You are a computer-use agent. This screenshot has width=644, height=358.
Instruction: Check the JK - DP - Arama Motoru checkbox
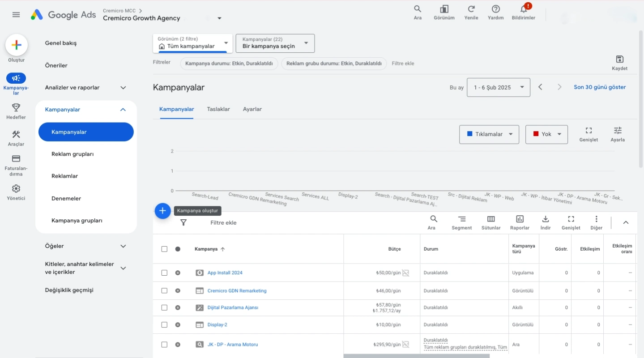point(164,345)
